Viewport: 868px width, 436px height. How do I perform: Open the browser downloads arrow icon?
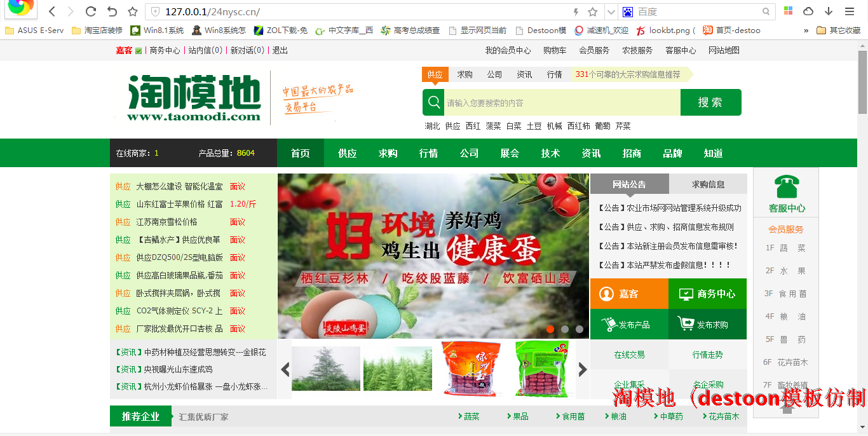click(x=829, y=11)
